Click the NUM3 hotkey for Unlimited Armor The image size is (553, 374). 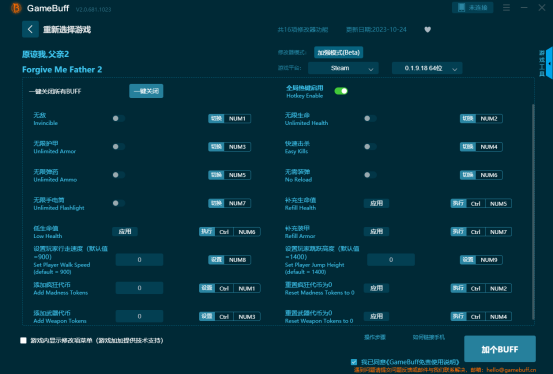pos(237,147)
